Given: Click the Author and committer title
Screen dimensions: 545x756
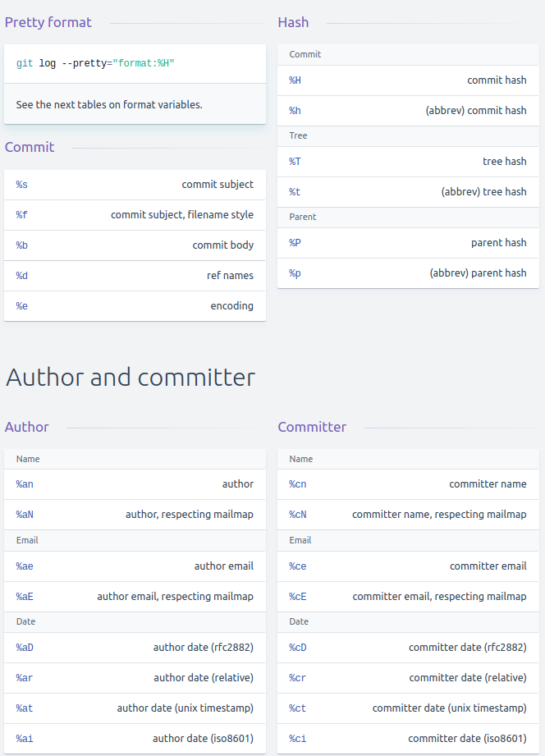Looking at the screenshot, I should (131, 377).
